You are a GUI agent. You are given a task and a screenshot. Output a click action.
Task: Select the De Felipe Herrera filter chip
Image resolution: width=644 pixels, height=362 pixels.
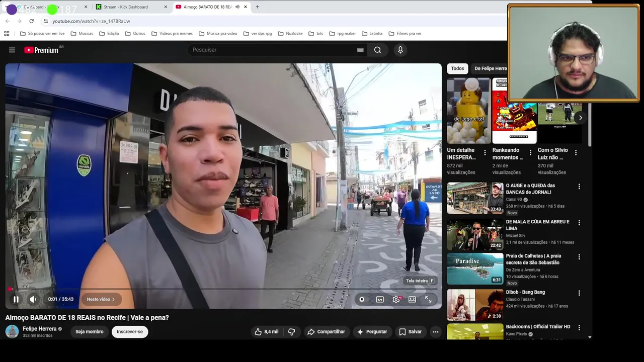491,68
